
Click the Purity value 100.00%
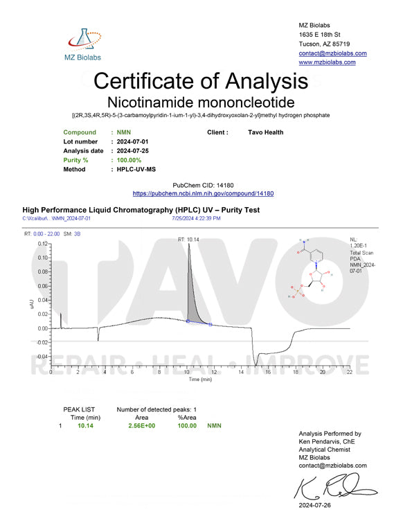tap(129, 160)
